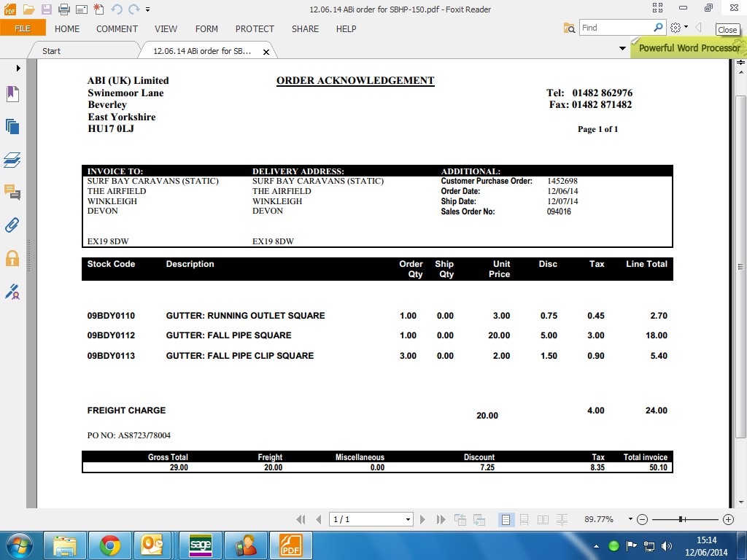747x560 pixels.
Task: Open the Bookmarks panel in left sidebar
Action: (12, 93)
